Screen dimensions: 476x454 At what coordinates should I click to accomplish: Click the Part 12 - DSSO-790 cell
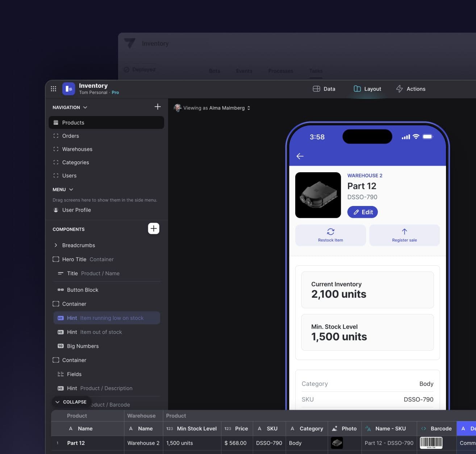coord(389,443)
